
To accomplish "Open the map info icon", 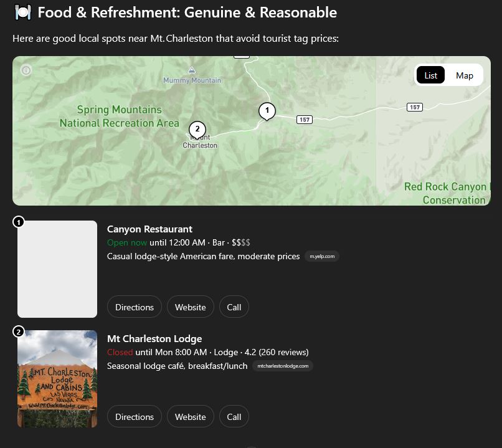I will (x=26, y=70).
